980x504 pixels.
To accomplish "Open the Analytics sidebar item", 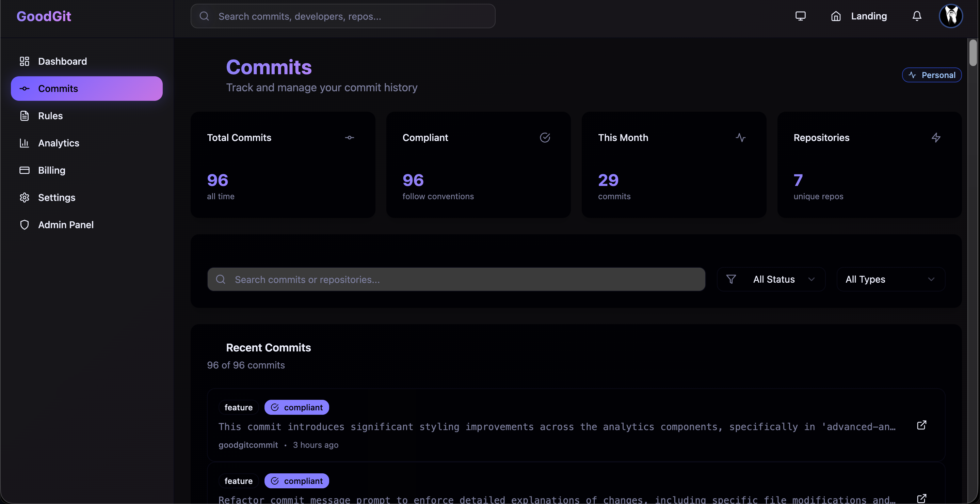I will click(x=59, y=143).
